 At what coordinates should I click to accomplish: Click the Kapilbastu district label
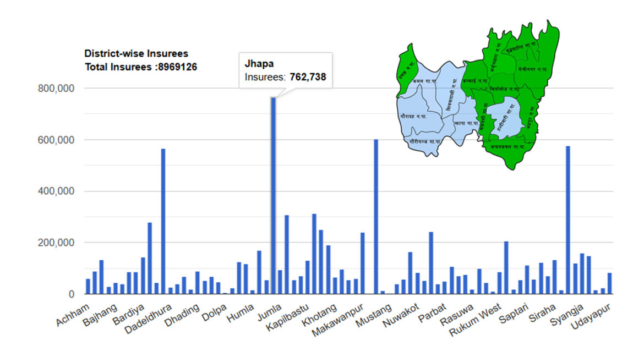(285, 316)
